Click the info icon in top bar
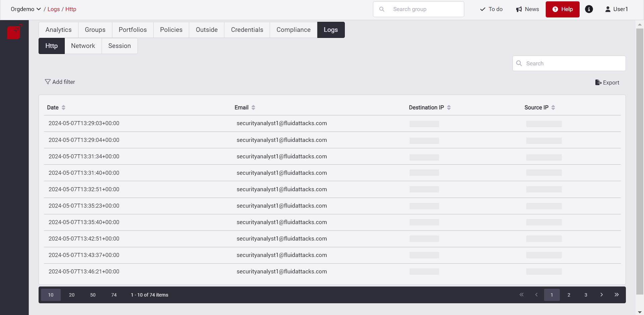Image resolution: width=644 pixels, height=315 pixels. pyautogui.click(x=589, y=9)
